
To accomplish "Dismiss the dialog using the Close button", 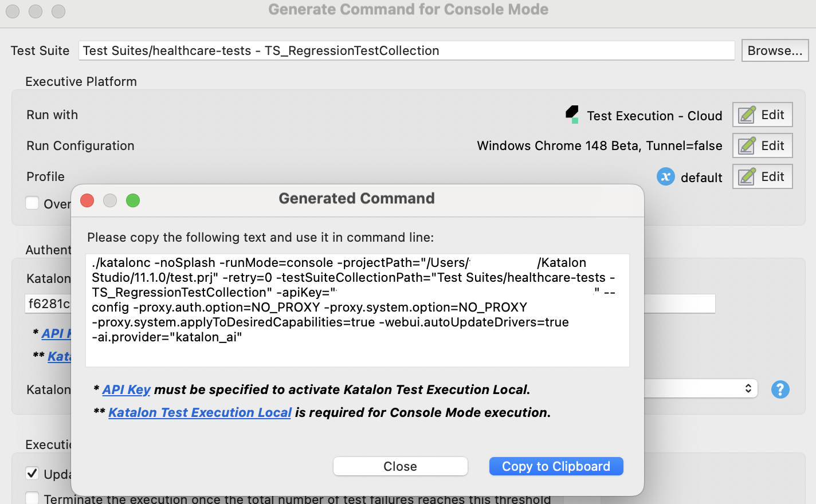I will pos(400,466).
